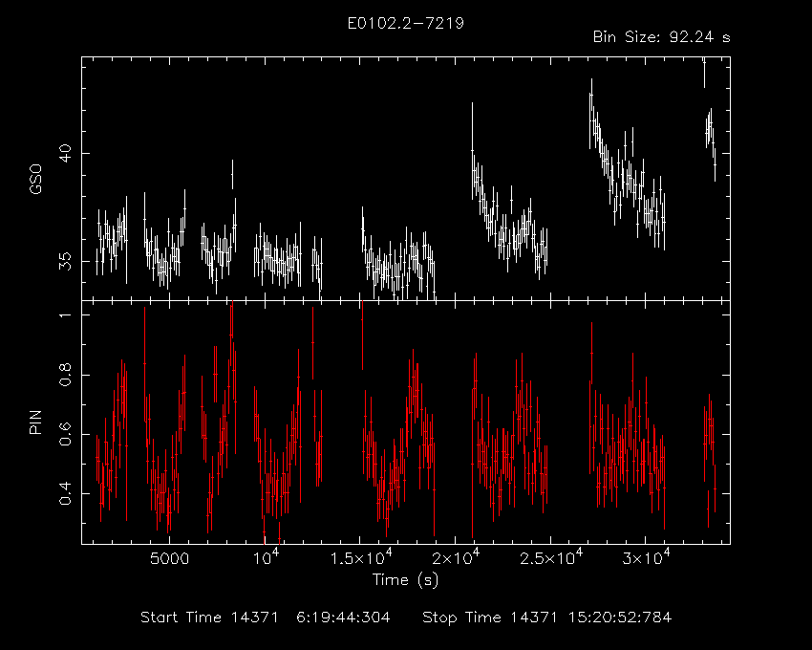
Task: Click the GSO y-axis label
Action: click(x=35, y=179)
